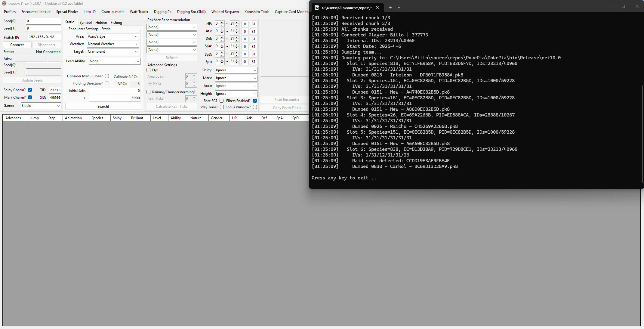Click the max advances field showing 5000
Viewport: 644px width, 329px height.
pos(115,98)
